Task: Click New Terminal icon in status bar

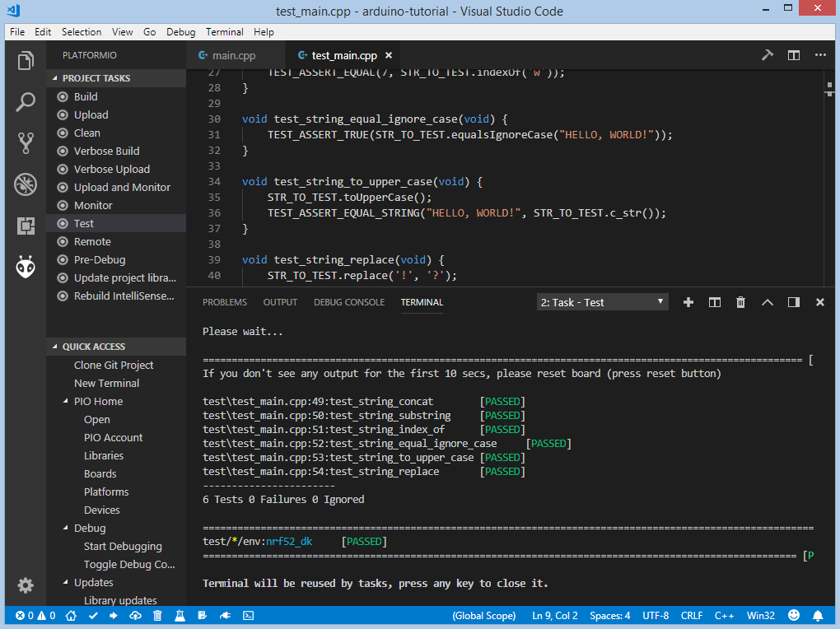Action: [x=248, y=616]
